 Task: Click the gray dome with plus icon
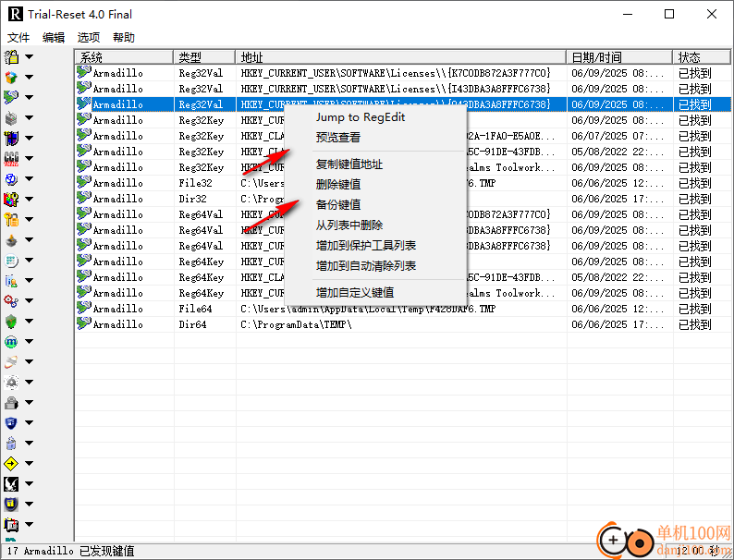(11, 383)
